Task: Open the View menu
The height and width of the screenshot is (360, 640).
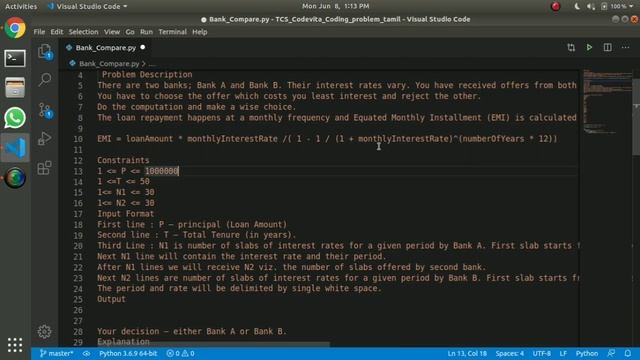Action: click(x=111, y=32)
